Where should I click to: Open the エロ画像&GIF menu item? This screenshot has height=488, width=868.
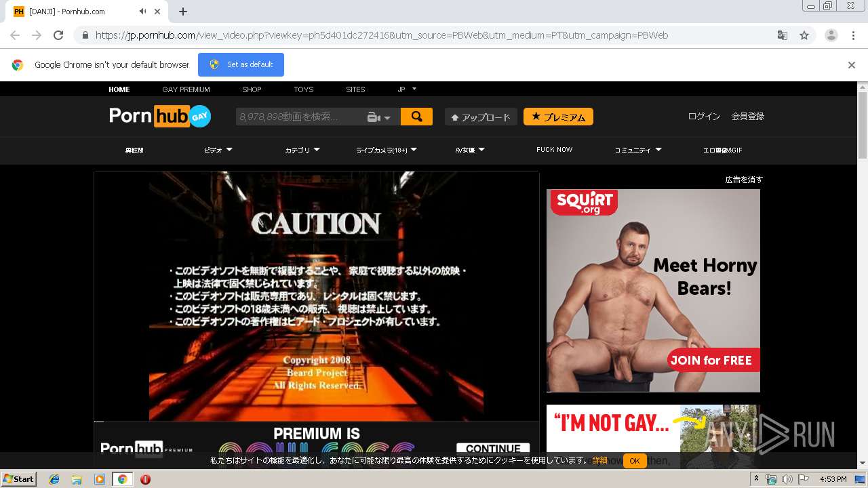tap(723, 150)
